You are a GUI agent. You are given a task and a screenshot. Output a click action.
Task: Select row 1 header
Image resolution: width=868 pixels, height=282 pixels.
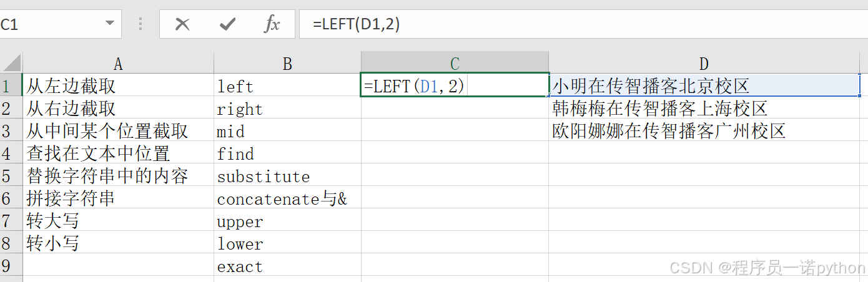tap(11, 85)
